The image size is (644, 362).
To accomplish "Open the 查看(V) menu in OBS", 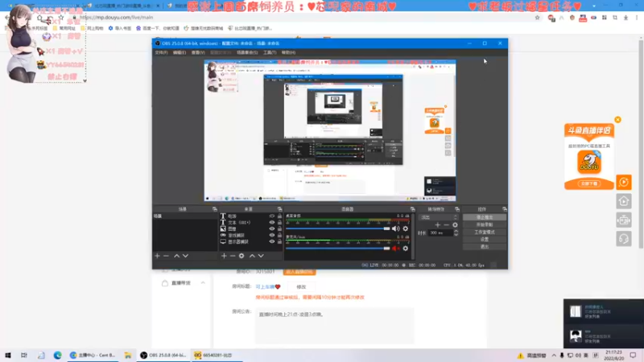I will (x=198, y=52).
